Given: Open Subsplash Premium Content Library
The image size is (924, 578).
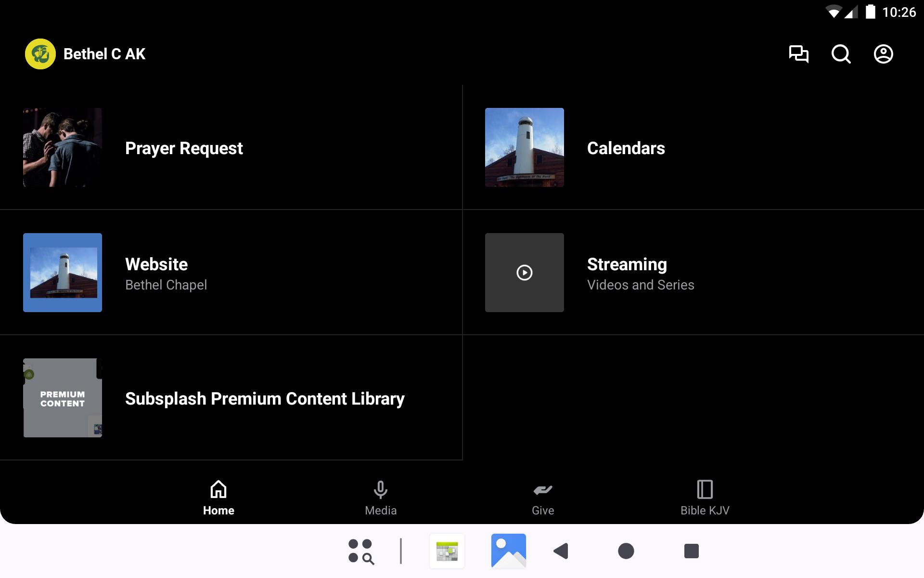Looking at the screenshot, I should tap(265, 399).
